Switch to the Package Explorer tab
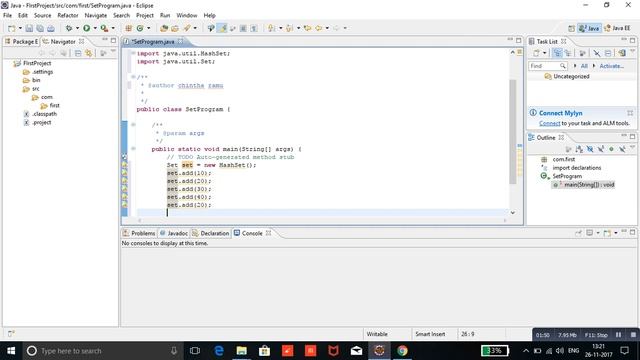Screen dimensions: 640x360 (x=21, y=42)
